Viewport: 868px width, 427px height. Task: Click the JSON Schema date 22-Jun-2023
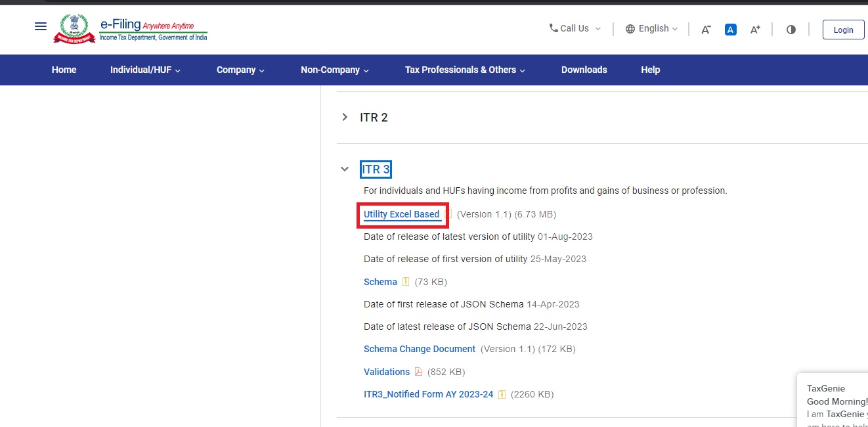(561, 326)
